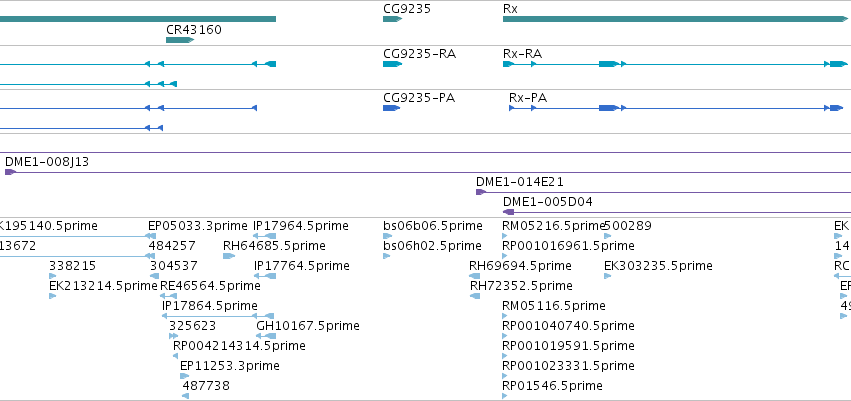This screenshot has height=401, width=851.
Task: Click the EK303235.5prime EST arrow
Action: pyautogui.click(x=607, y=276)
